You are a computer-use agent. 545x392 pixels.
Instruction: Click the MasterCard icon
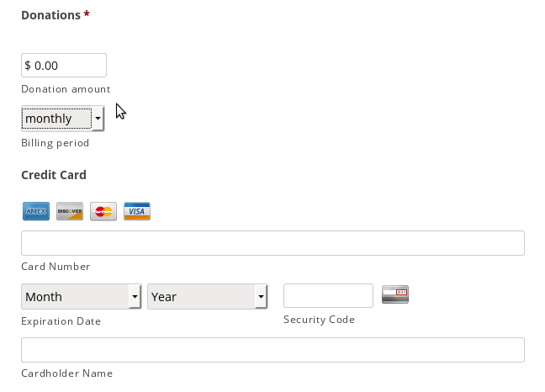(103, 211)
